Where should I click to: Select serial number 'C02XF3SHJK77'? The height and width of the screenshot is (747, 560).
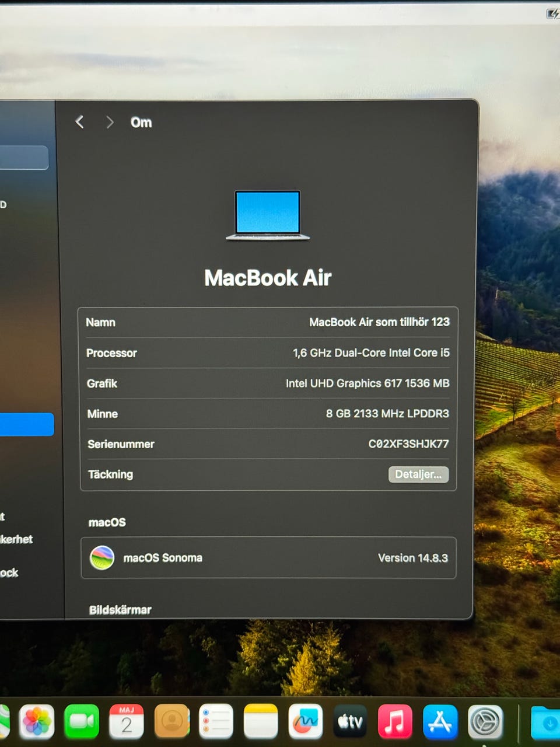(408, 444)
